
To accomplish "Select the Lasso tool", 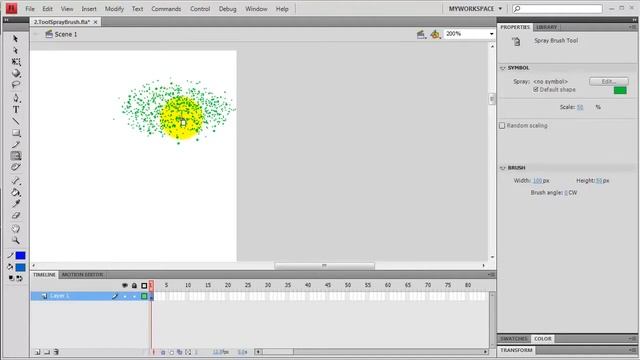I will pyautogui.click(x=16, y=85).
